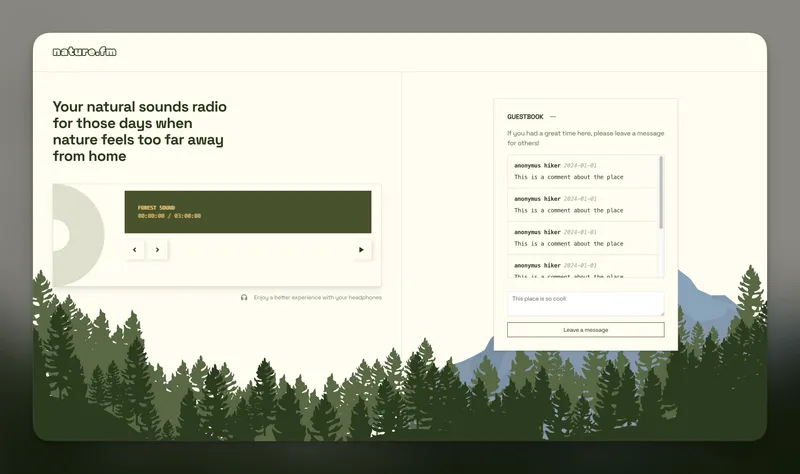Click the 00:00:00 / 03:00:00 time readout
This screenshot has height=474, width=800.
point(169,216)
